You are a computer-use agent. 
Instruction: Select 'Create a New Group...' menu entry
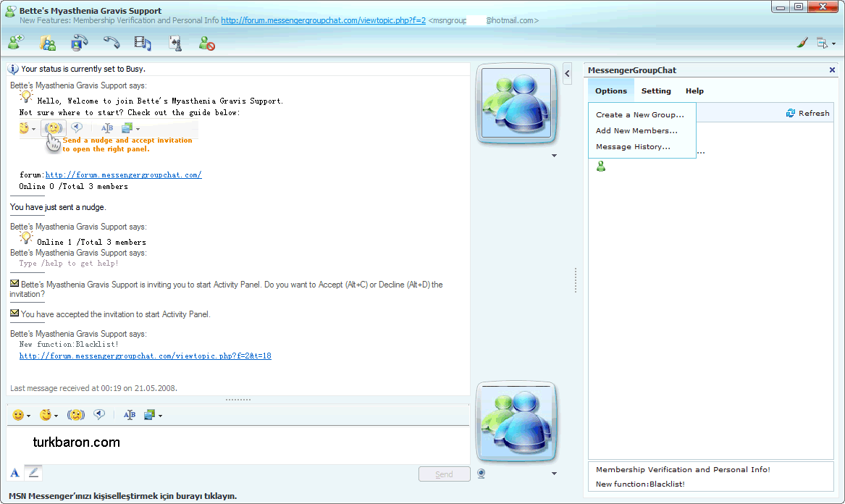point(639,114)
